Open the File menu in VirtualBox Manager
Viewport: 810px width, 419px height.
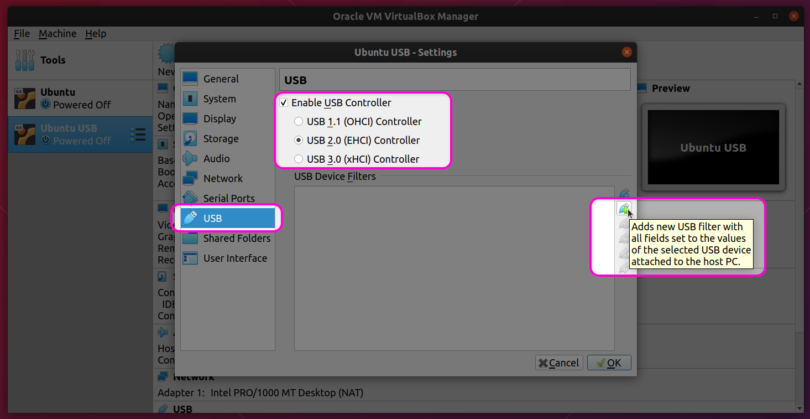click(x=22, y=34)
